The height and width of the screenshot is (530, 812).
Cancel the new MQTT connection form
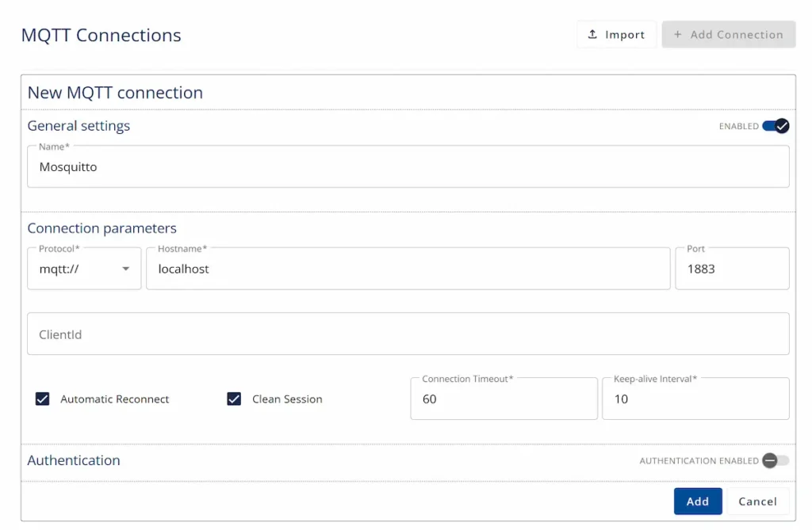click(x=757, y=501)
